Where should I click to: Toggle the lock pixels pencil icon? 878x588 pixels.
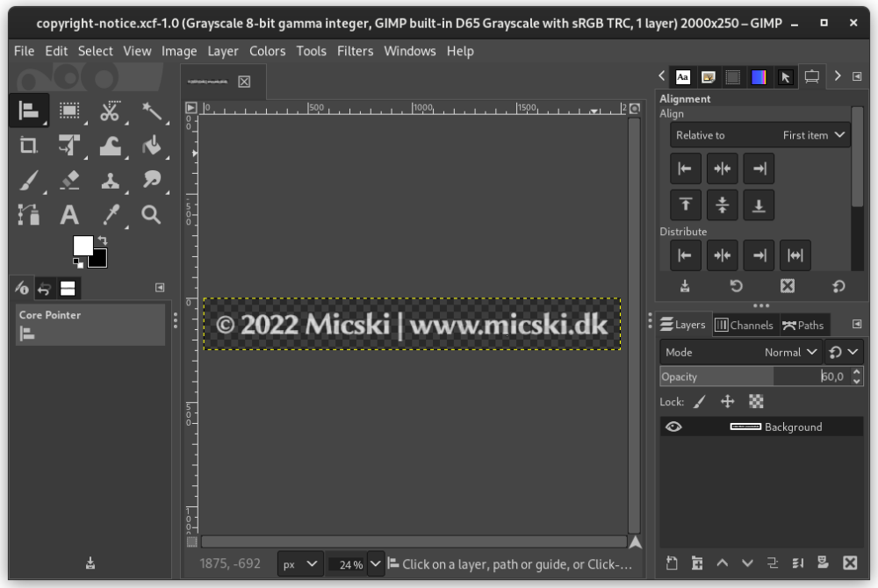click(700, 401)
